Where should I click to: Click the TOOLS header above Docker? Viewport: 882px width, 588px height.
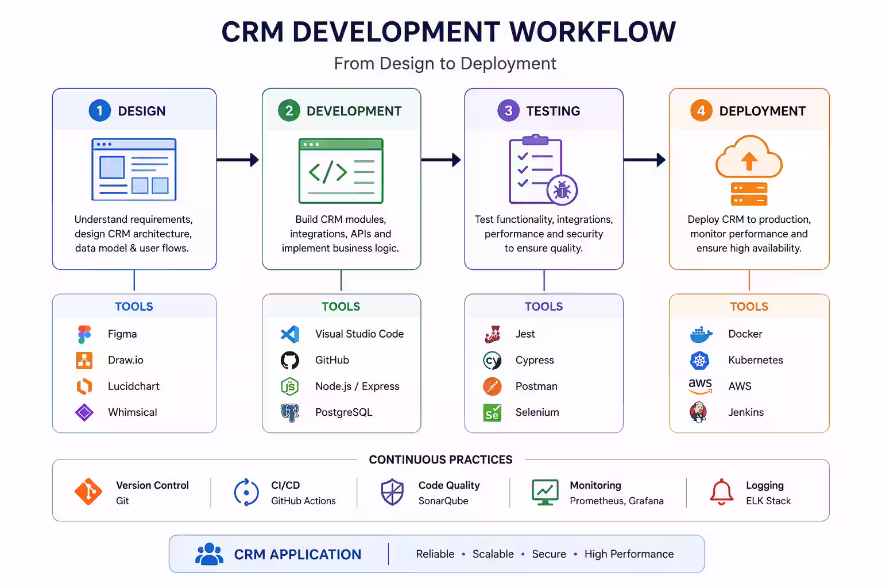[749, 307]
